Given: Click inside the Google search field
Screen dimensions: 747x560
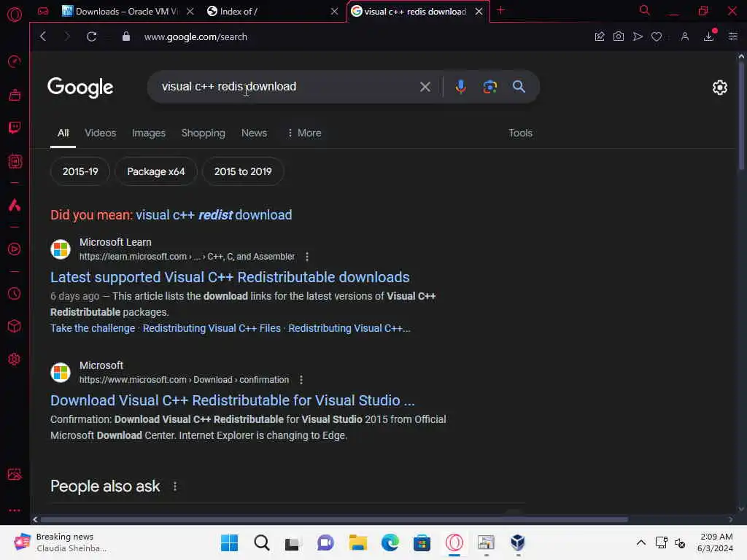Looking at the screenshot, I should (x=286, y=87).
